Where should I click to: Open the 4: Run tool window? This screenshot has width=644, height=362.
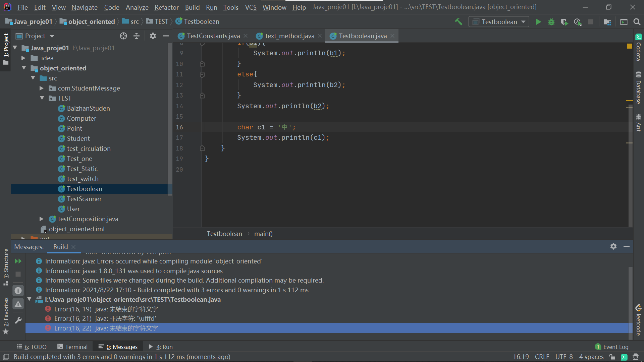[x=161, y=347]
